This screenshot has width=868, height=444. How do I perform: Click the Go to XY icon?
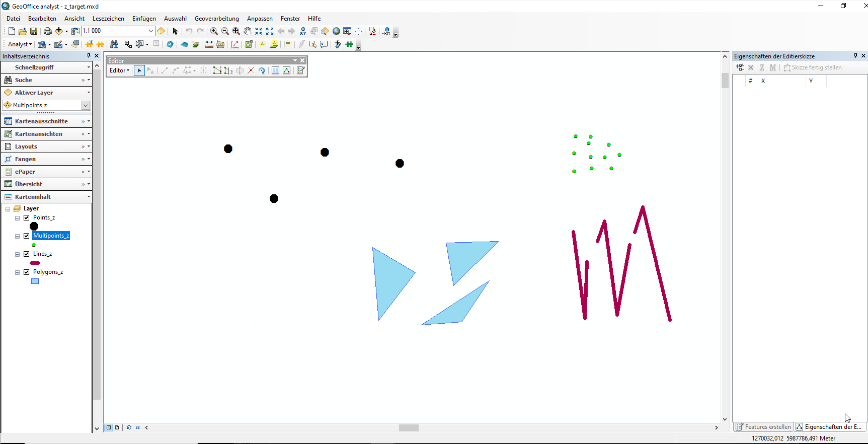click(x=303, y=31)
